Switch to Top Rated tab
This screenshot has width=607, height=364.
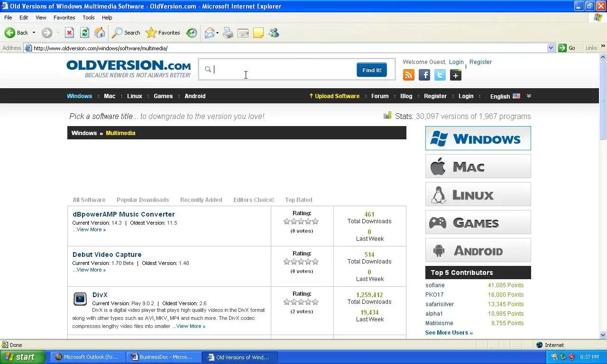pyautogui.click(x=299, y=200)
